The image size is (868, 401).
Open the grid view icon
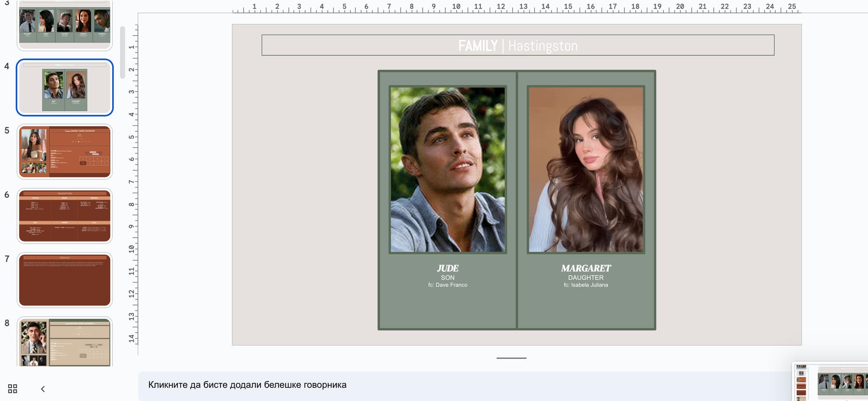(13, 389)
